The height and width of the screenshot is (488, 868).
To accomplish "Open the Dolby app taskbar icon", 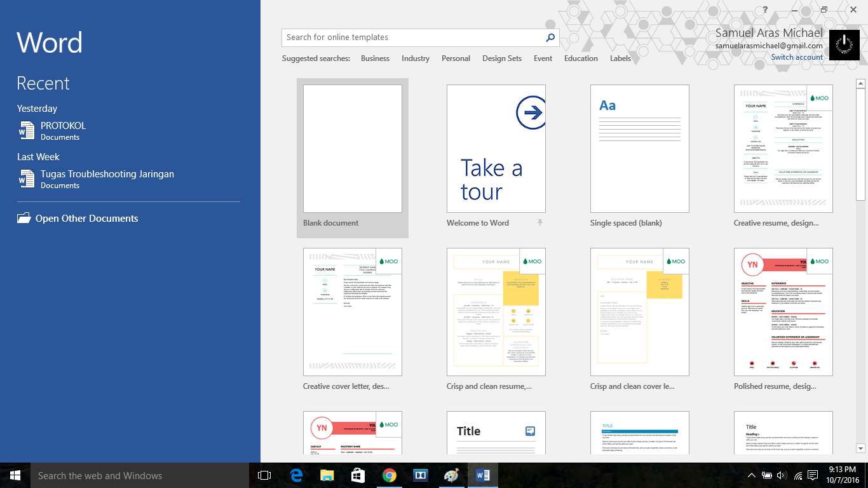I will click(x=421, y=475).
